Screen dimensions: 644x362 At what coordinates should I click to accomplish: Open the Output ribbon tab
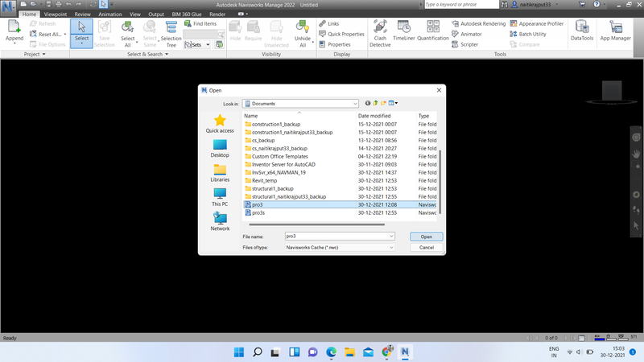point(156,14)
